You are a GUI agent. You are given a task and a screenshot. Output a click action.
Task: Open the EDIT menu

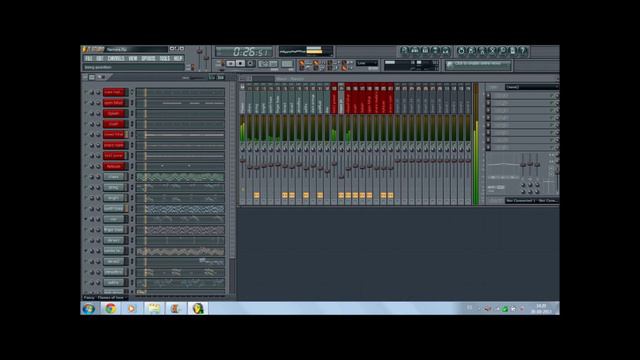[100, 58]
